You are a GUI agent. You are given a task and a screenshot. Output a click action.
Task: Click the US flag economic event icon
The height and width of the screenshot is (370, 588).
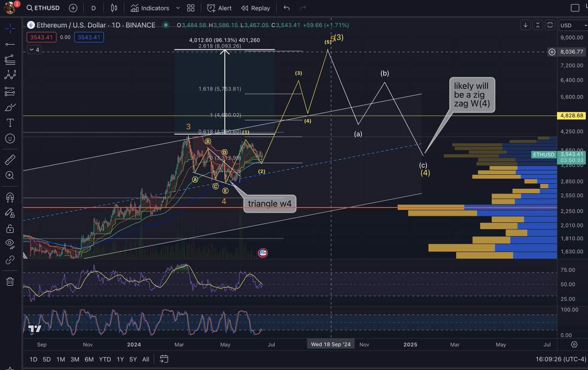[263, 253]
